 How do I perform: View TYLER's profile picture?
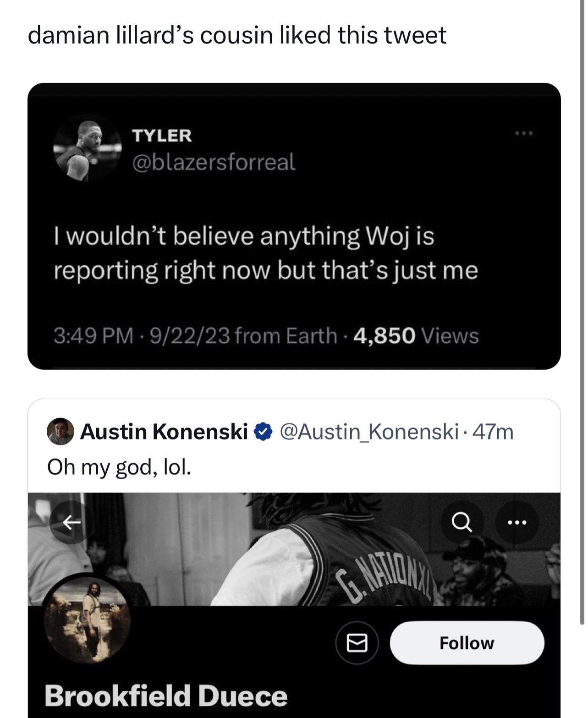[x=87, y=148]
